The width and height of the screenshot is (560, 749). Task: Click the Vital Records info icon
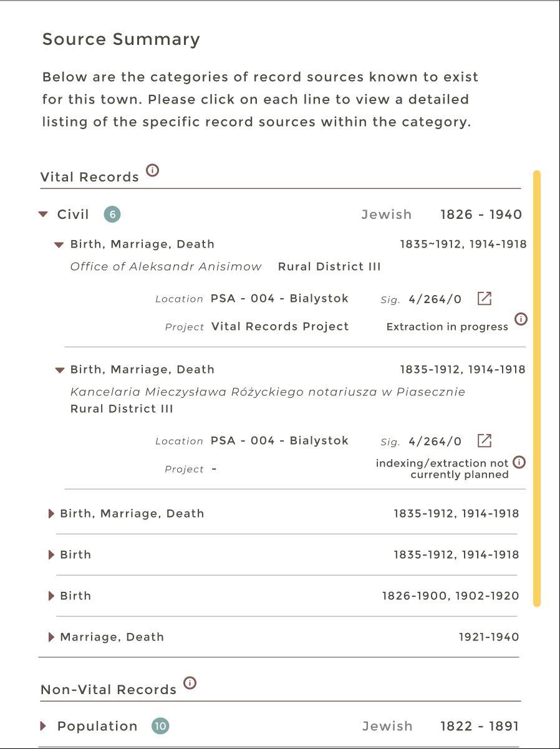(152, 170)
